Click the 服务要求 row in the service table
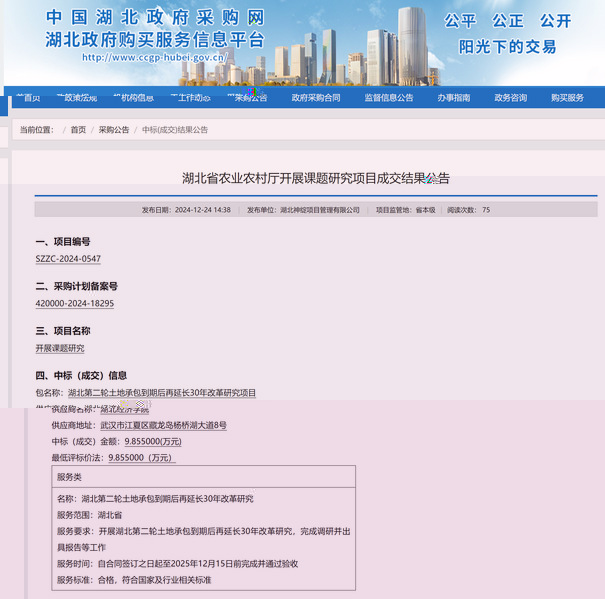The image size is (605, 599). (x=203, y=539)
